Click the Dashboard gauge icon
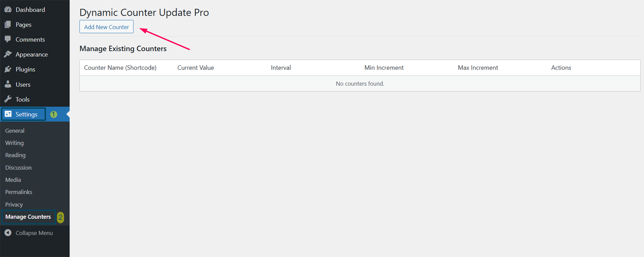The width and height of the screenshot is (644, 257). (x=8, y=10)
